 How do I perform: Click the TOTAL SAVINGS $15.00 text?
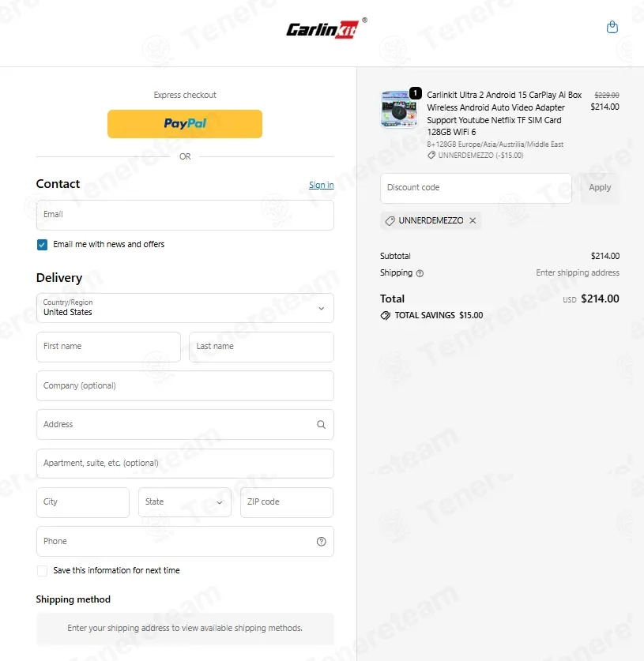[x=439, y=315]
